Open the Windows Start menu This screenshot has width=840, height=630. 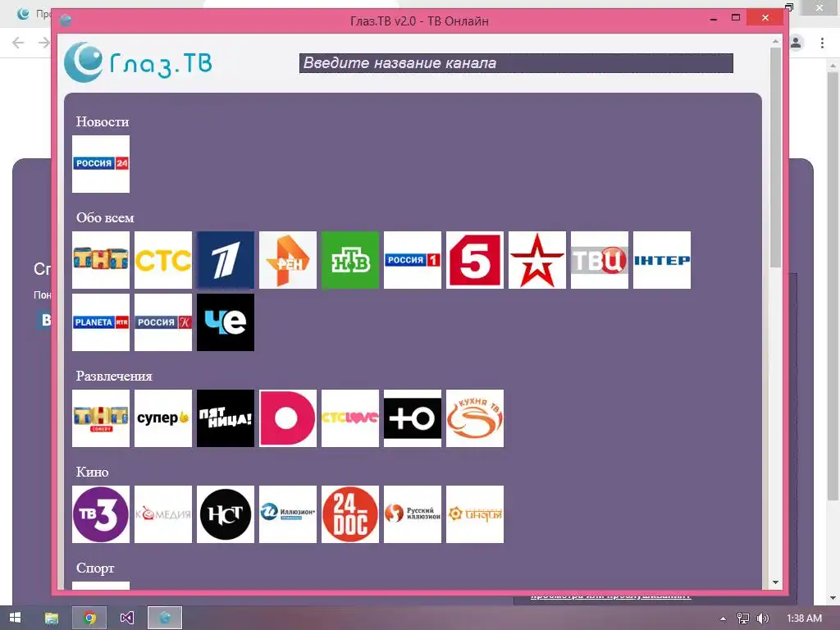click(15, 618)
